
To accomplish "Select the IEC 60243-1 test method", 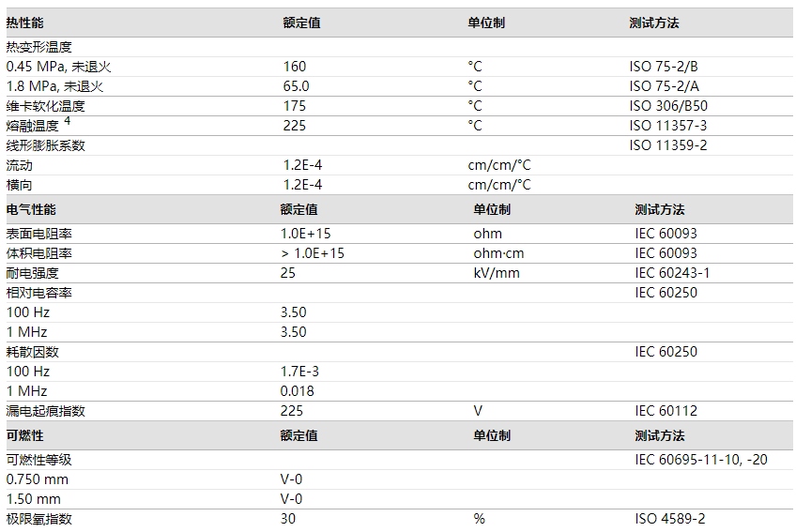I will coord(672,273).
